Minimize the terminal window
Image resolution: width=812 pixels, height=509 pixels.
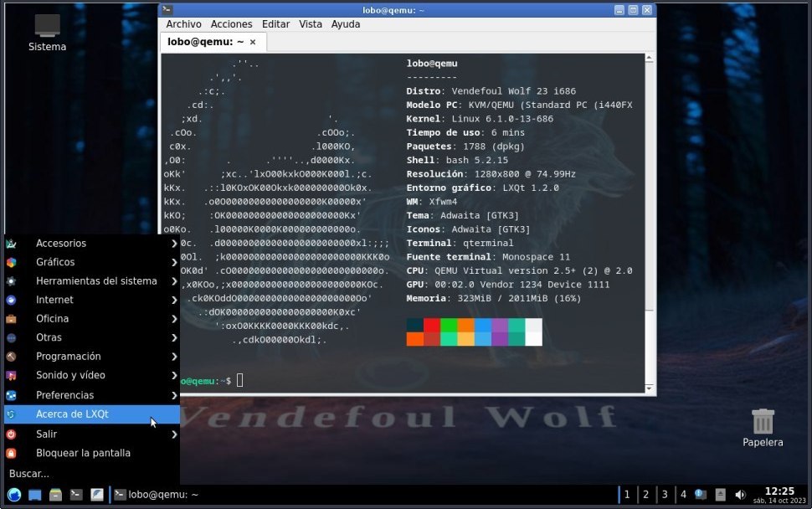click(619, 10)
